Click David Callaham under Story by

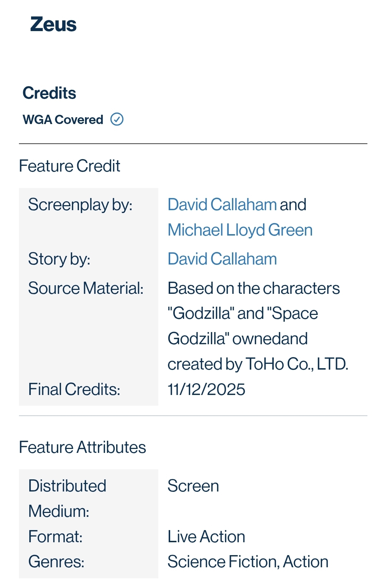coord(222,258)
